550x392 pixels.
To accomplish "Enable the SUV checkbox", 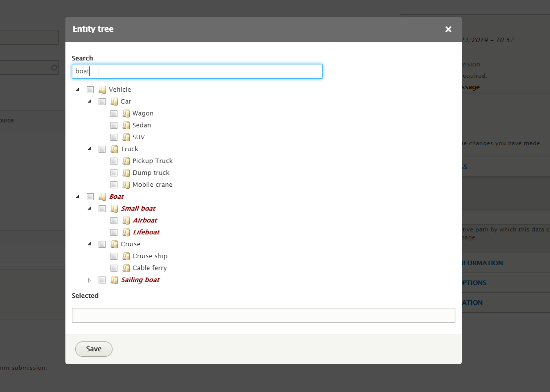I will [114, 137].
